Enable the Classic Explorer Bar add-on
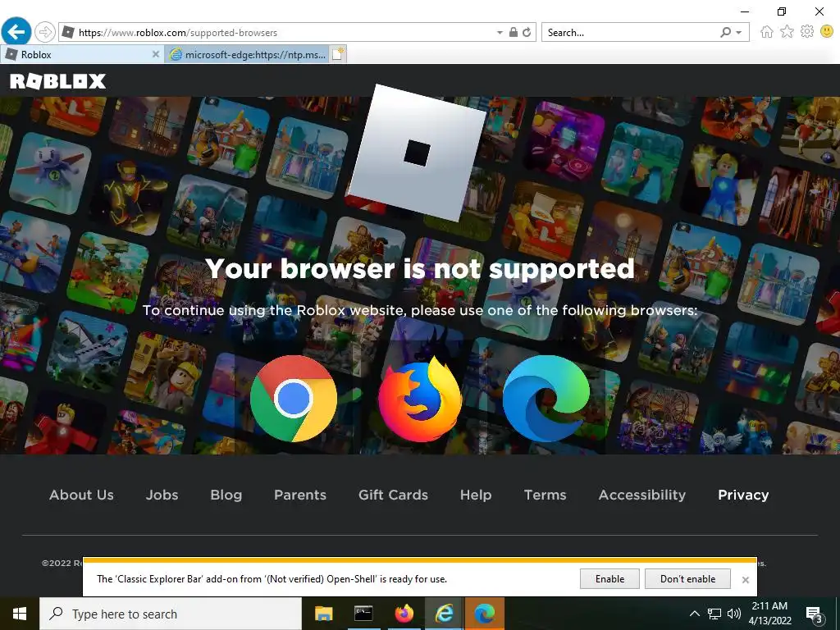Viewport: 840px width, 630px height. click(x=609, y=578)
